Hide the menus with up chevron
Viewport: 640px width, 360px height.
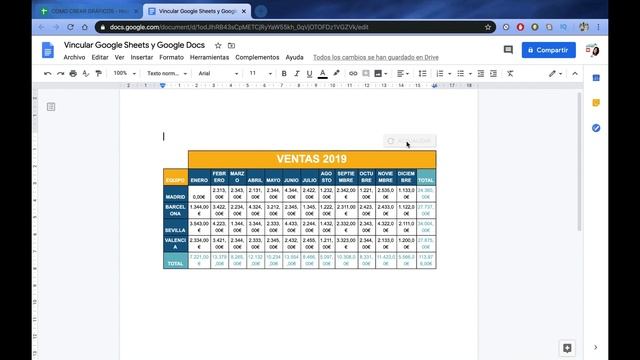coord(575,73)
